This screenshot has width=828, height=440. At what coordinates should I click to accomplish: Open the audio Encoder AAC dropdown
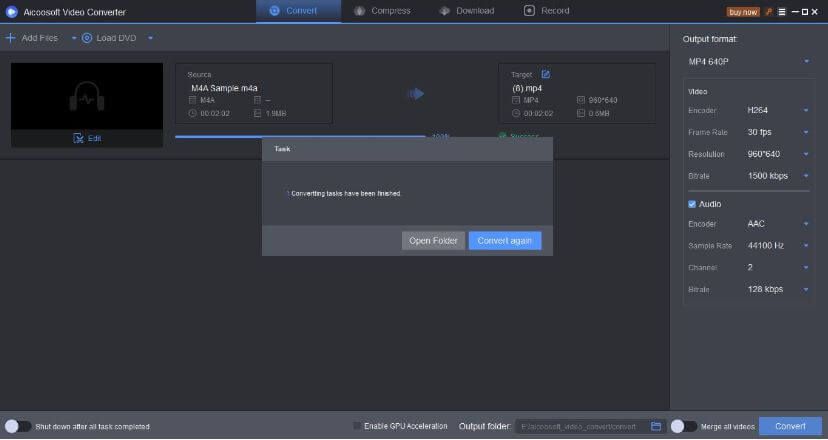point(778,224)
